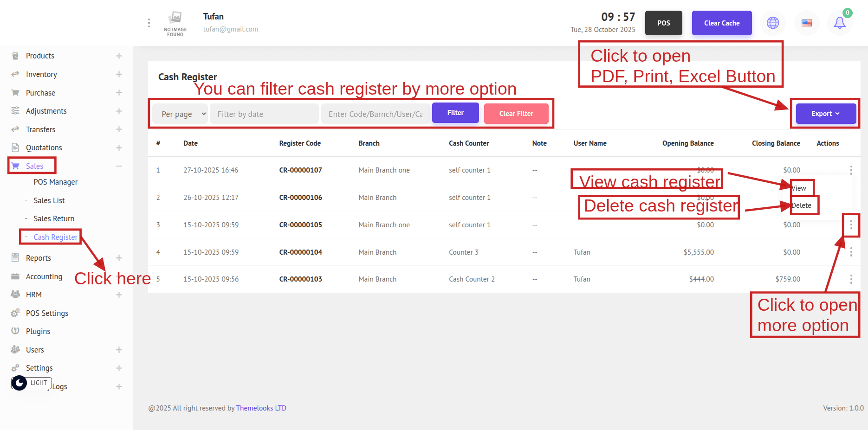The image size is (868, 430).
Task: Open the Export dropdown button
Action: (825, 114)
